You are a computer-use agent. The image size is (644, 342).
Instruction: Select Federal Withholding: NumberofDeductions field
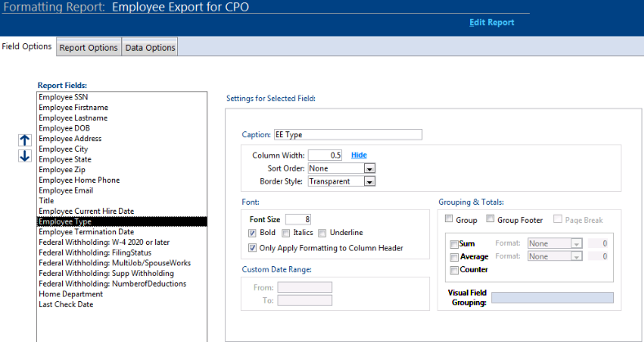(122, 284)
